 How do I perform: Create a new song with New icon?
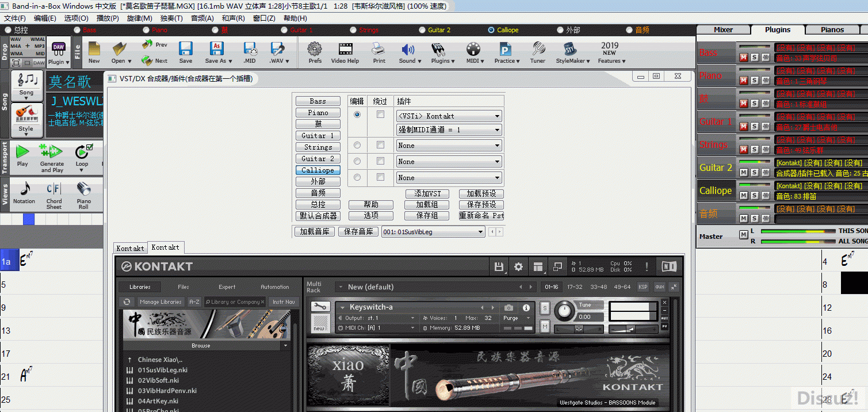[94, 52]
